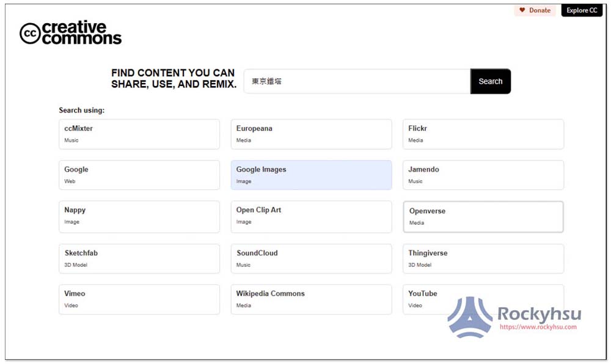
Task: Open the Sketchfab 3D Model source
Action: click(139, 258)
